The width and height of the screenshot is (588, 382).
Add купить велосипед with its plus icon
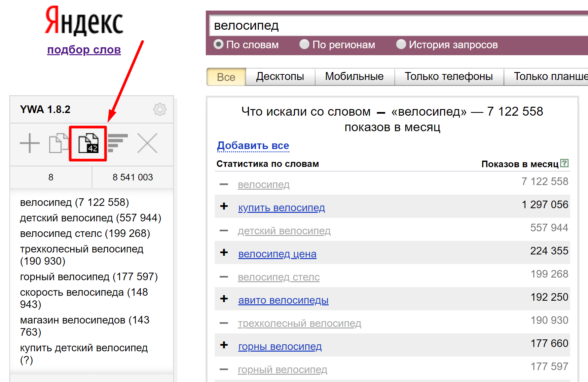point(224,206)
